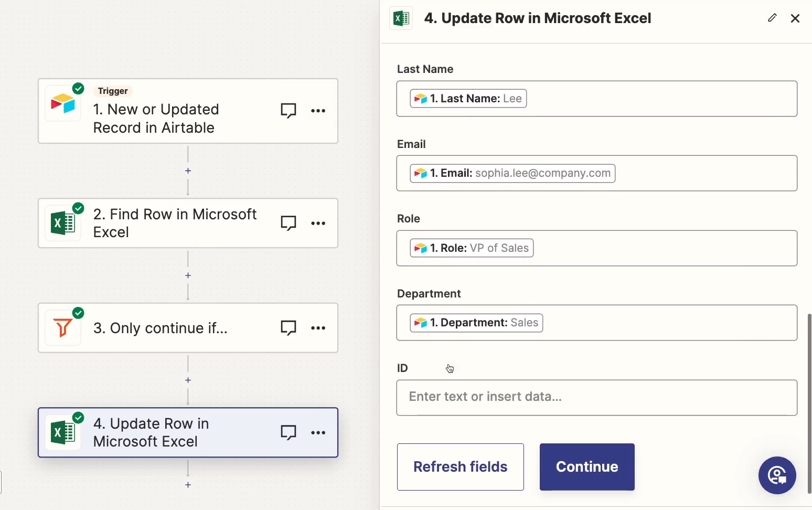Screen dimensions: 812x510
Task: Click the green checkmark on step 3
Action: click(x=78, y=313)
